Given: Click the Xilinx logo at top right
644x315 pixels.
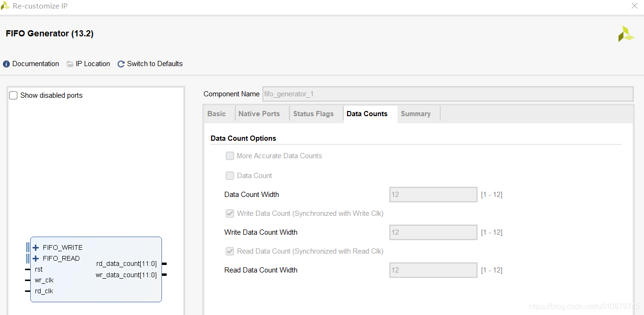Looking at the screenshot, I should click(x=626, y=34).
